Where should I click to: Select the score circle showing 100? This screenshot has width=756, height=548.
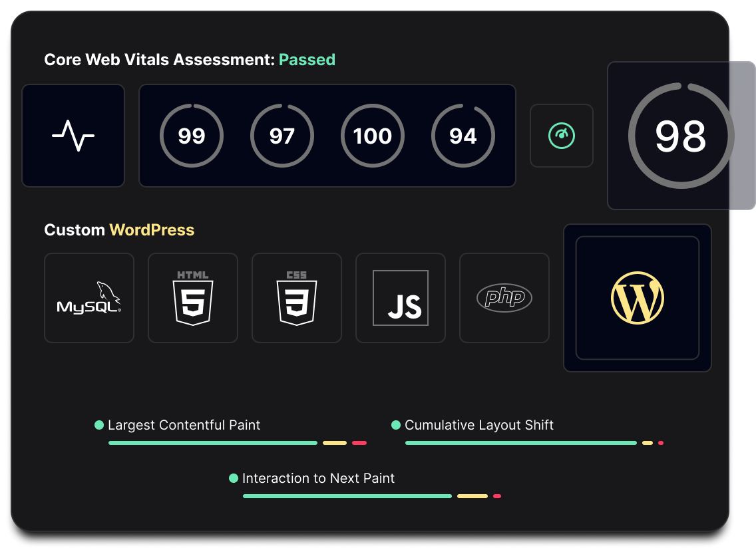[x=372, y=136]
